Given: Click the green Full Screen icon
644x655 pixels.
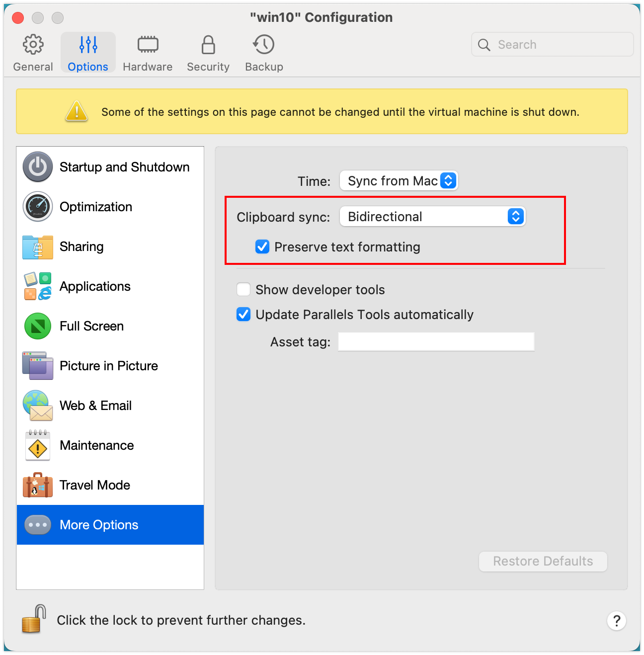Looking at the screenshot, I should tap(38, 326).
